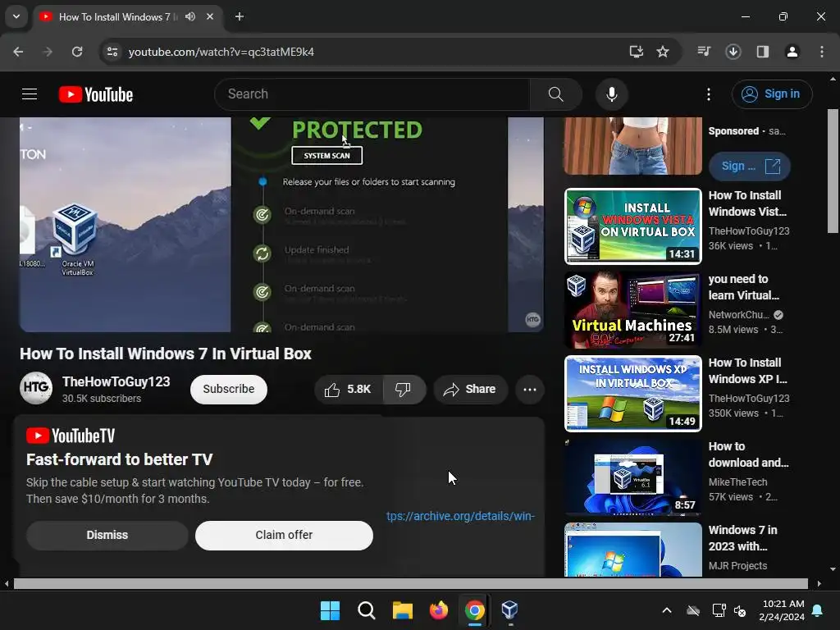This screenshot has height=630, width=840.
Task: Claim the YouTube TV offer
Action: coord(284,535)
